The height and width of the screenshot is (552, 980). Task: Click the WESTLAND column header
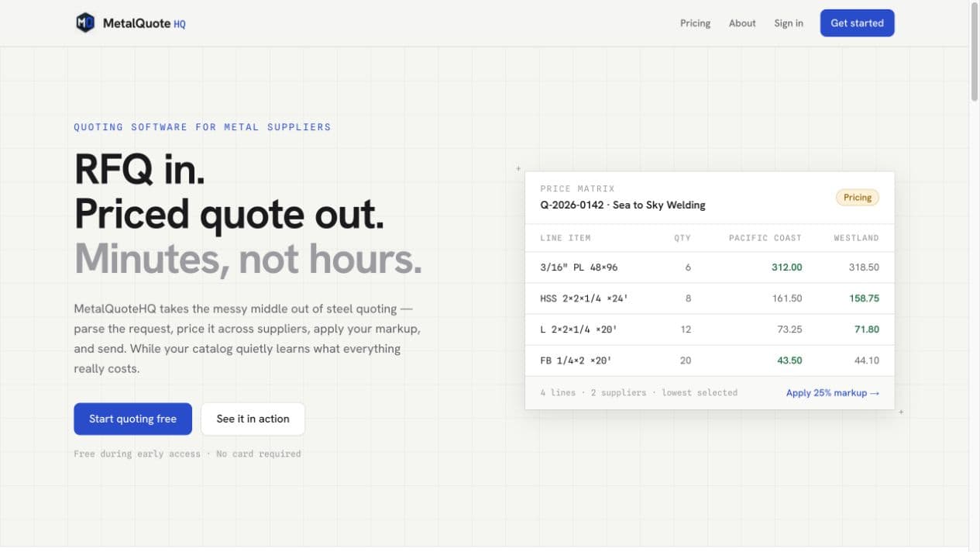(x=856, y=238)
